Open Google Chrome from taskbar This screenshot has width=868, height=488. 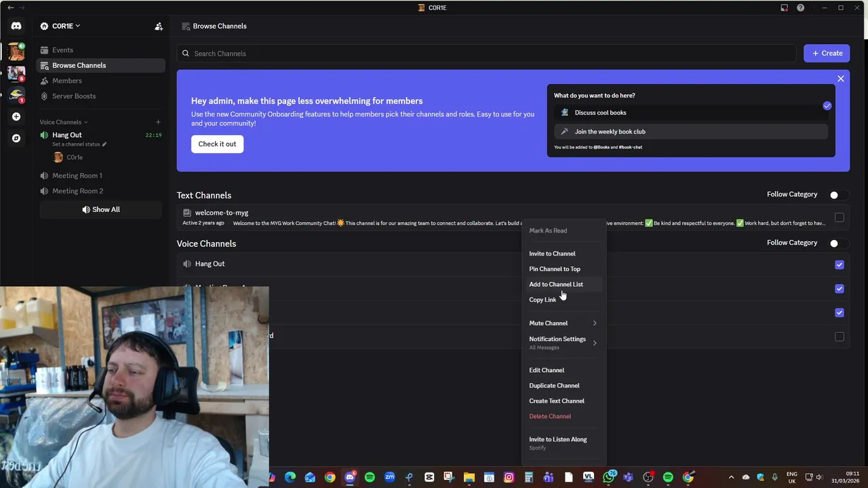point(330,478)
